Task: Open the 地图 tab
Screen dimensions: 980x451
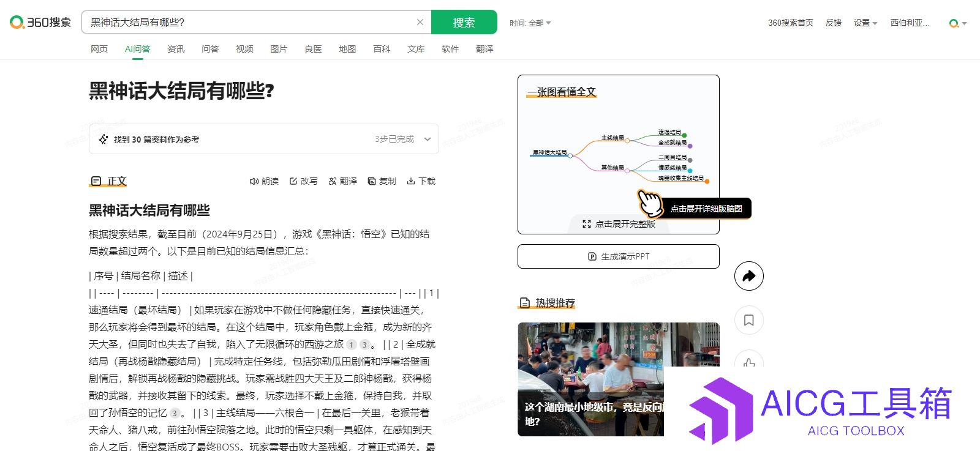Action: point(347,49)
